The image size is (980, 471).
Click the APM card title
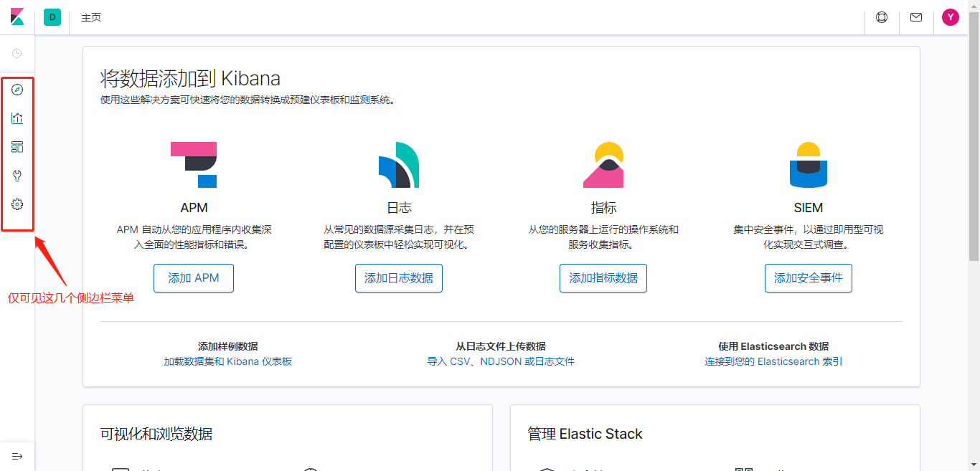point(194,208)
